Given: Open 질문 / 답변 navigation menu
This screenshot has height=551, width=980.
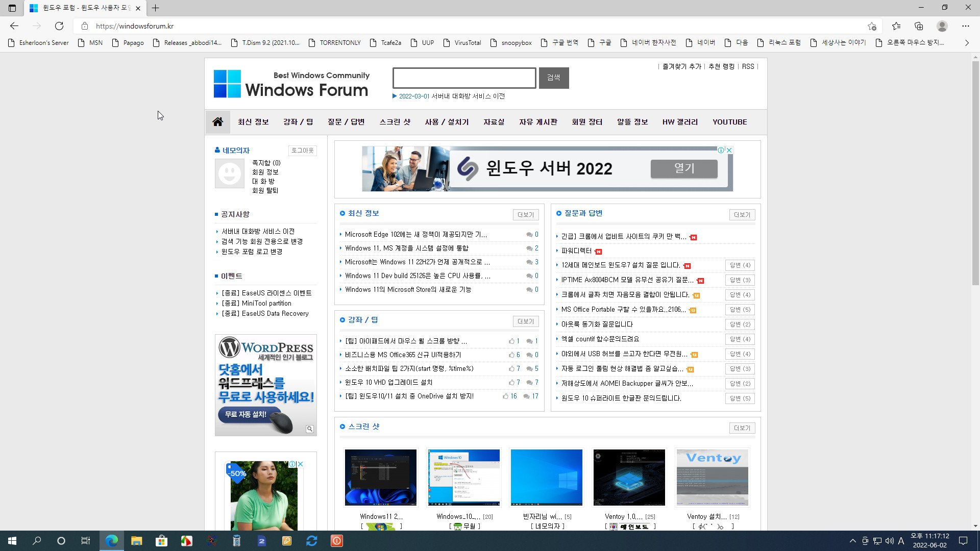Looking at the screenshot, I should tap(346, 122).
